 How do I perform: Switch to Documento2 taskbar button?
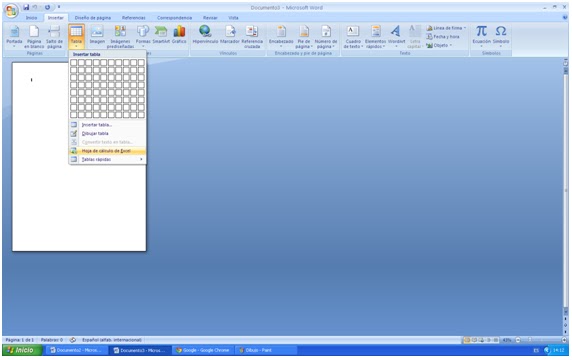(x=76, y=350)
